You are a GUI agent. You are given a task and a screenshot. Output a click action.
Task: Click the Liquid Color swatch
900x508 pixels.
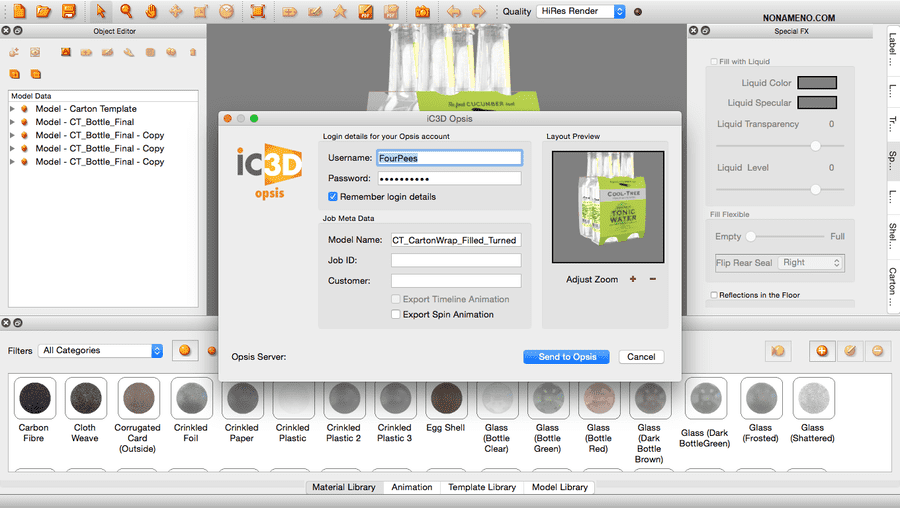tap(817, 83)
